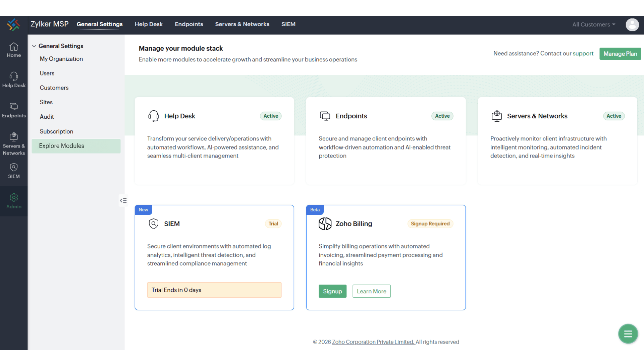Image resolution: width=644 pixels, height=362 pixels.
Task: Open the Zoho Corporation Private Limited link
Action: [x=373, y=342]
